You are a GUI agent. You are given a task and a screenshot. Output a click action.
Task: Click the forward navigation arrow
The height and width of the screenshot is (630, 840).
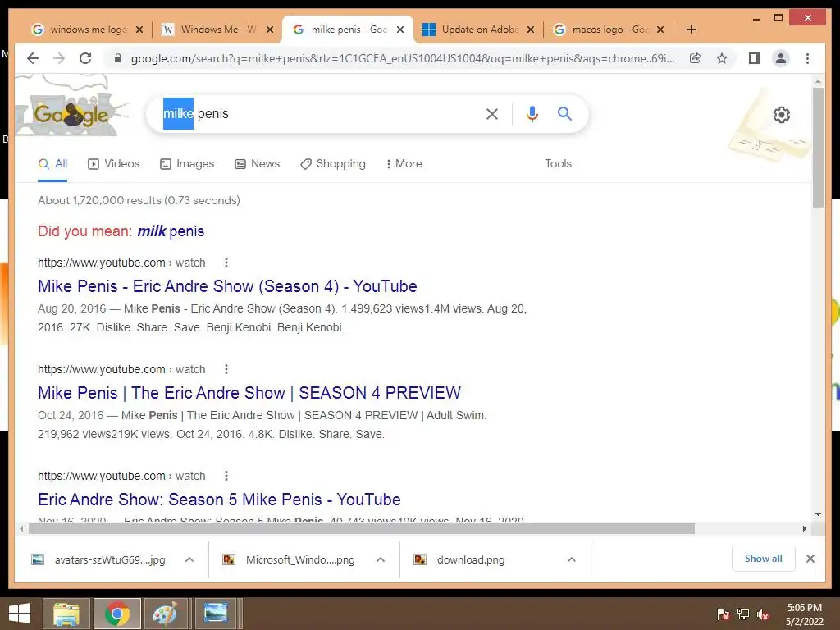pyautogui.click(x=59, y=58)
